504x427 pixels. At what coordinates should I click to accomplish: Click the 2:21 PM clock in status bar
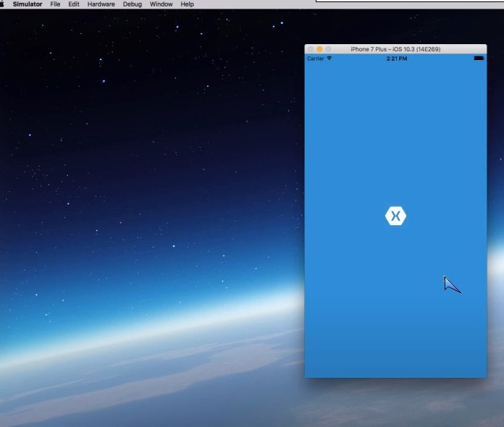tap(397, 59)
